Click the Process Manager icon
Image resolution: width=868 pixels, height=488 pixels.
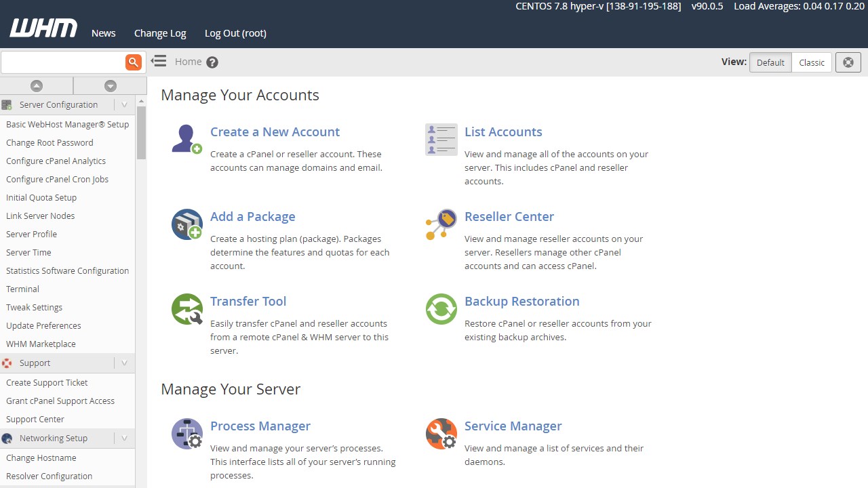186,434
